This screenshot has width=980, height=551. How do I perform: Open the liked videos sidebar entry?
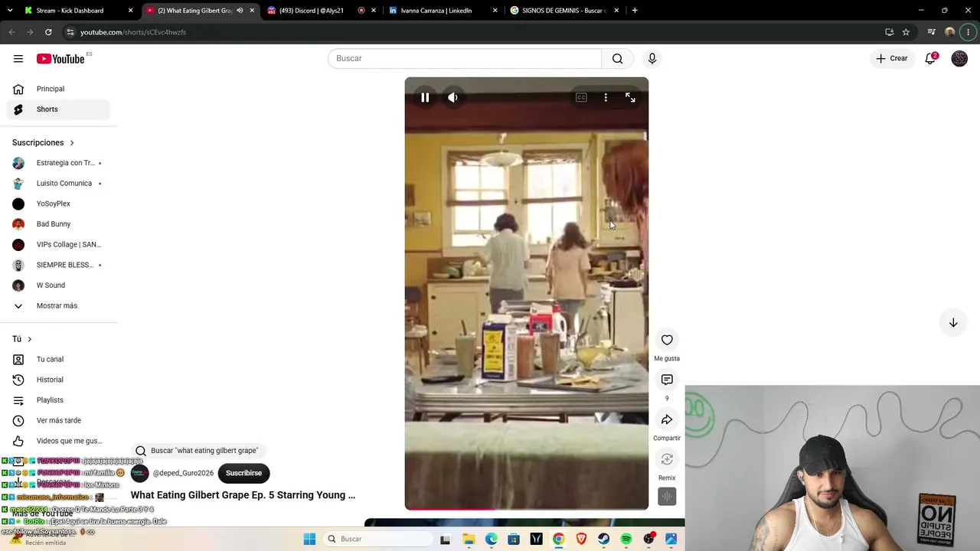click(x=58, y=441)
